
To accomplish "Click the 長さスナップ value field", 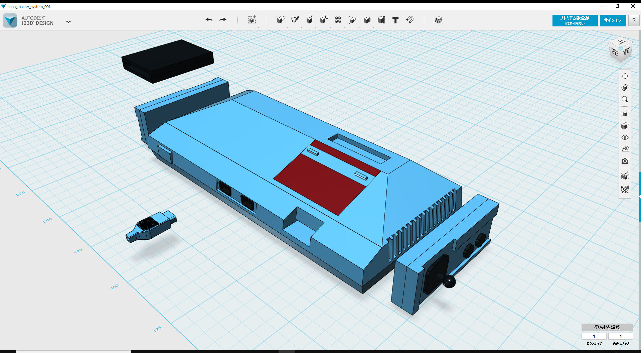I will pyautogui.click(x=594, y=336).
